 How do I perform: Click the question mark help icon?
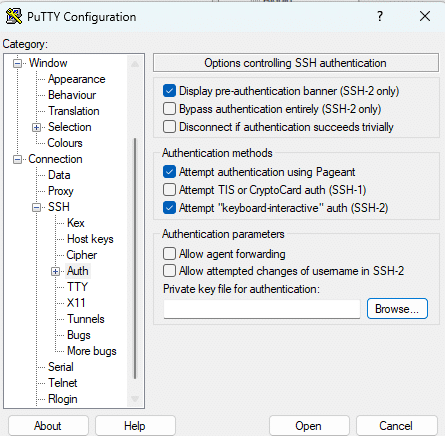coord(380,16)
